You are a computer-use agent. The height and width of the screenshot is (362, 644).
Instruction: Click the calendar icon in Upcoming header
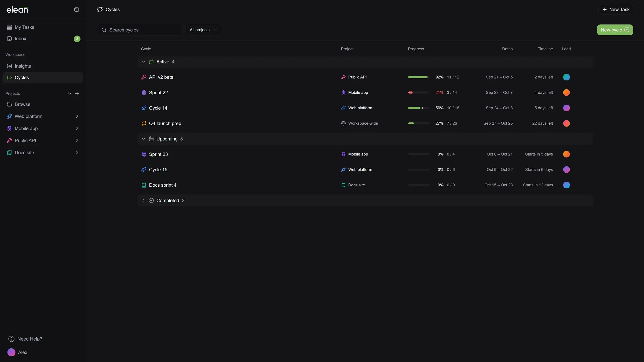(151, 139)
